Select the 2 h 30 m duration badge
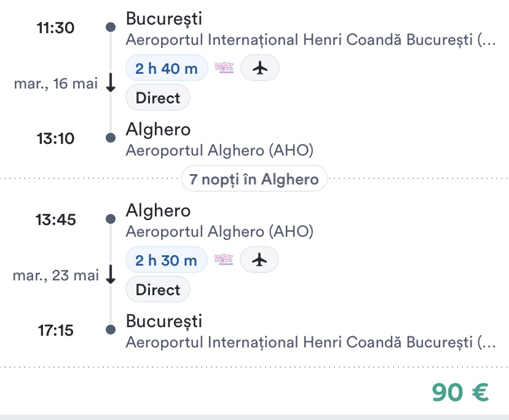The height and width of the screenshot is (420, 509). (166, 260)
